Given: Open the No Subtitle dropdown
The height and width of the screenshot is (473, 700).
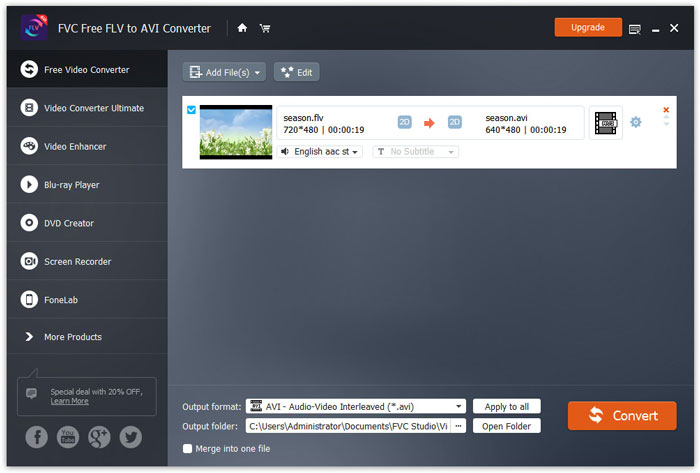Looking at the screenshot, I should (x=416, y=152).
